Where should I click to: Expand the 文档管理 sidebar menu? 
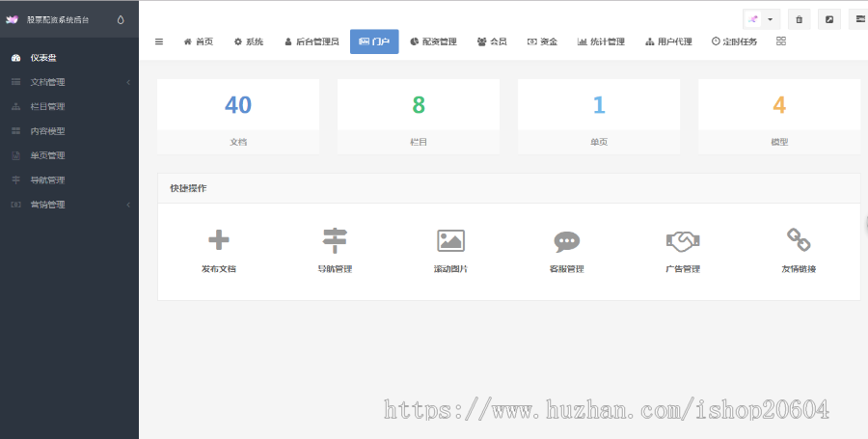[x=69, y=82]
